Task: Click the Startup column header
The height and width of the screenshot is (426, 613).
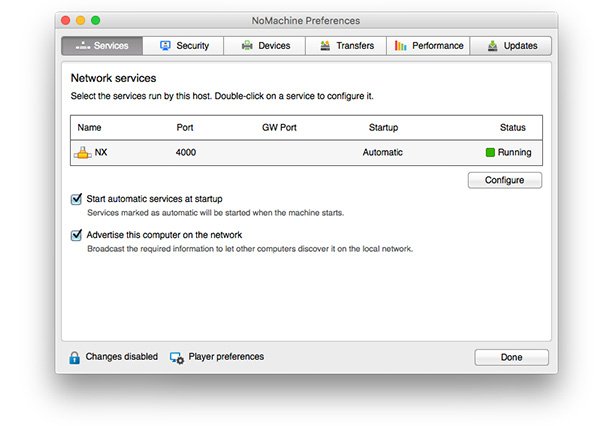Action: tap(383, 127)
